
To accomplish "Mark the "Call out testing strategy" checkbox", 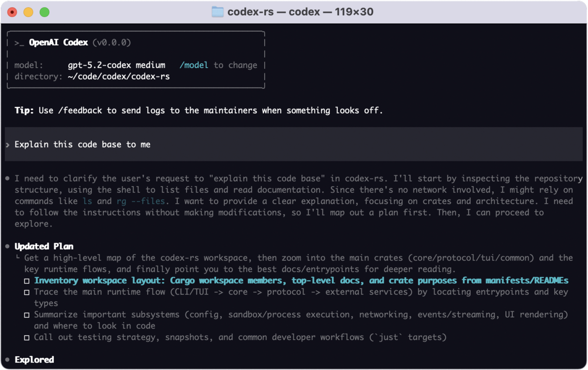I will pyautogui.click(x=27, y=337).
